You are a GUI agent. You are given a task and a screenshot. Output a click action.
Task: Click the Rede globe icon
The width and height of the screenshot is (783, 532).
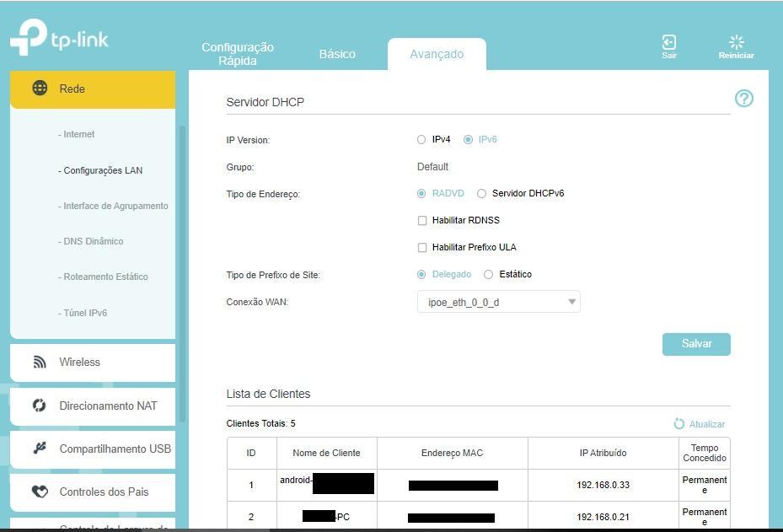(x=40, y=89)
